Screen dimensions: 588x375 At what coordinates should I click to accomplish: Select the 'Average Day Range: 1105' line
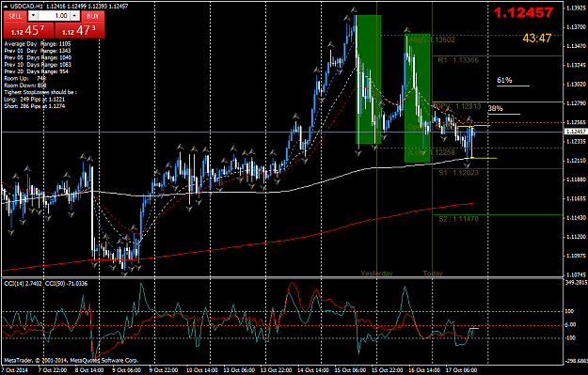(38, 44)
